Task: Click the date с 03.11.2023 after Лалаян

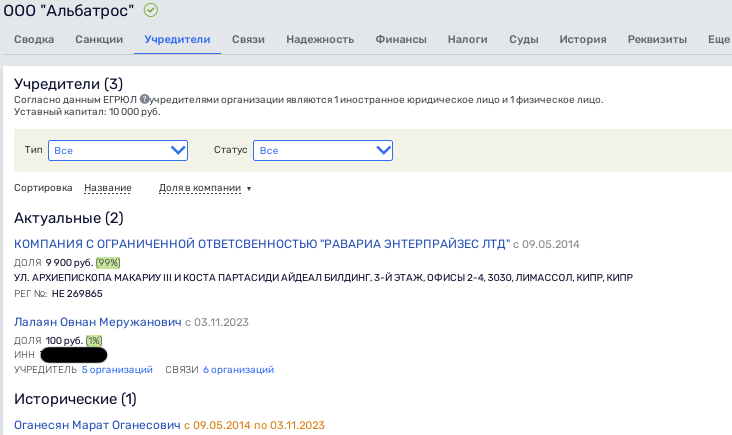Action: click(x=217, y=322)
